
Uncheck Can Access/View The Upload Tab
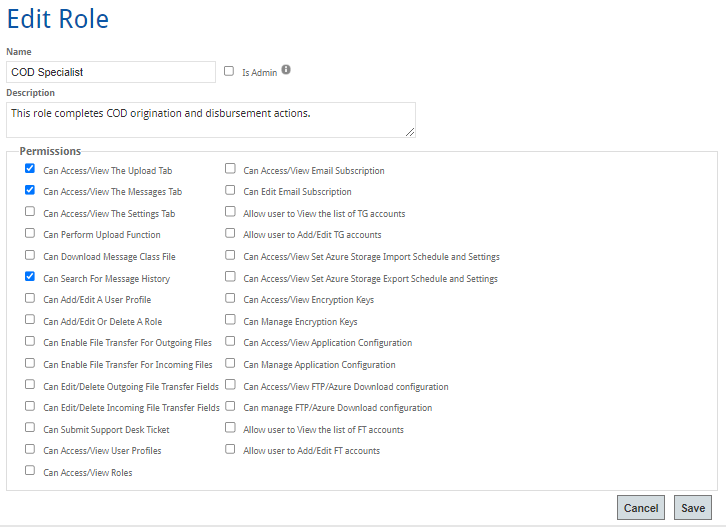click(30, 169)
